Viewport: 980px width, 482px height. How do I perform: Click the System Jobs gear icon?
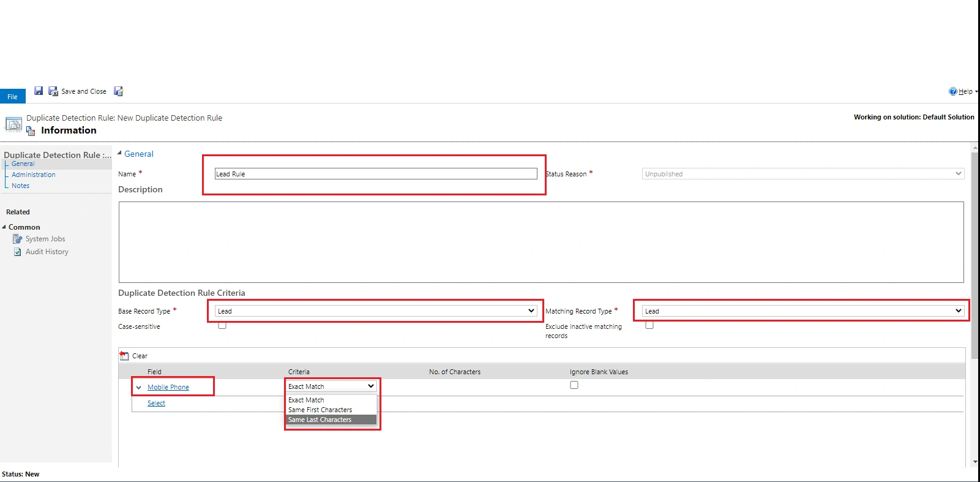click(x=17, y=239)
